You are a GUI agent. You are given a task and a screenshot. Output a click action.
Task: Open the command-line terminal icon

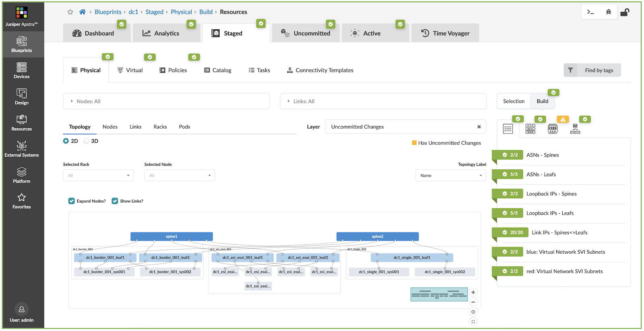[590, 12]
